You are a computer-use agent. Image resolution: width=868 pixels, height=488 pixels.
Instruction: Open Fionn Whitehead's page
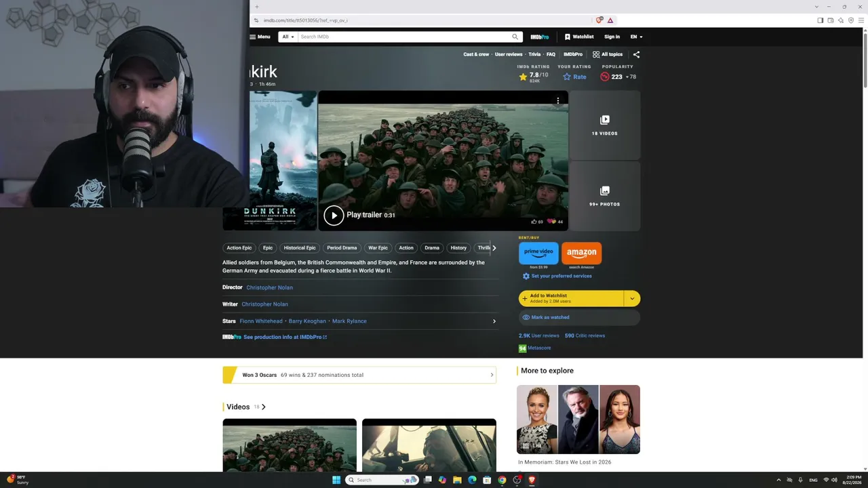point(261,321)
